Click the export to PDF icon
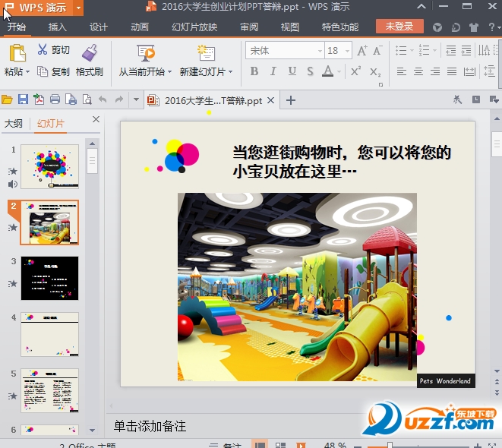The height and width of the screenshot is (448, 502). pos(39,99)
